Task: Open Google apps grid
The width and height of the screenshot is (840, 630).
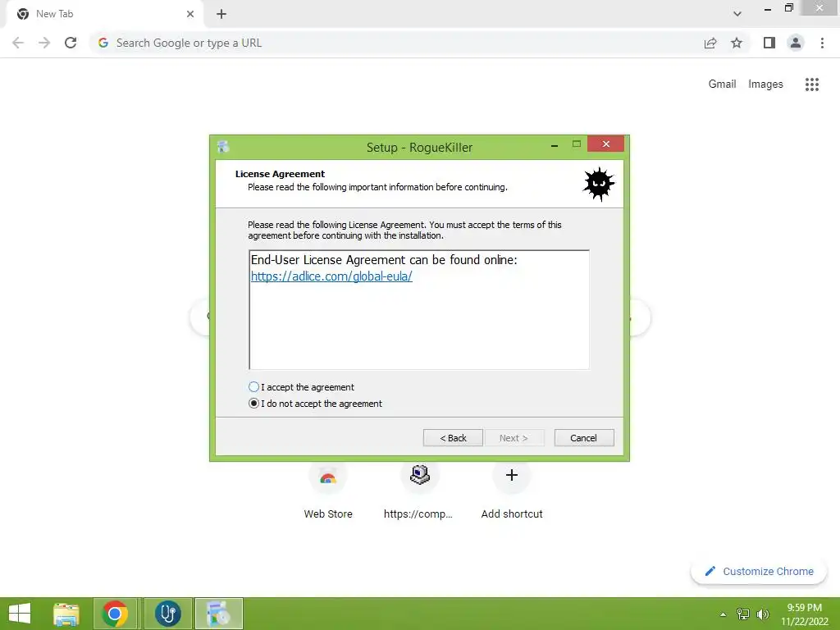Action: coord(811,84)
